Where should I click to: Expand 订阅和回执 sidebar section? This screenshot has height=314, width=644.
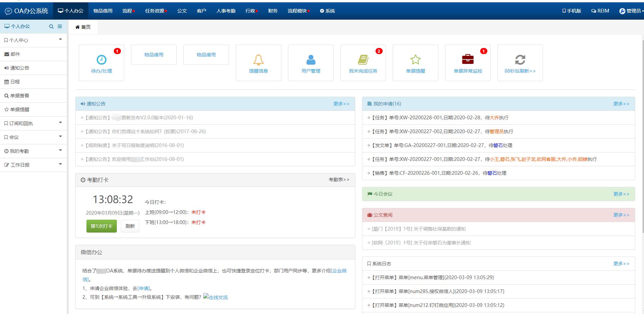point(33,123)
